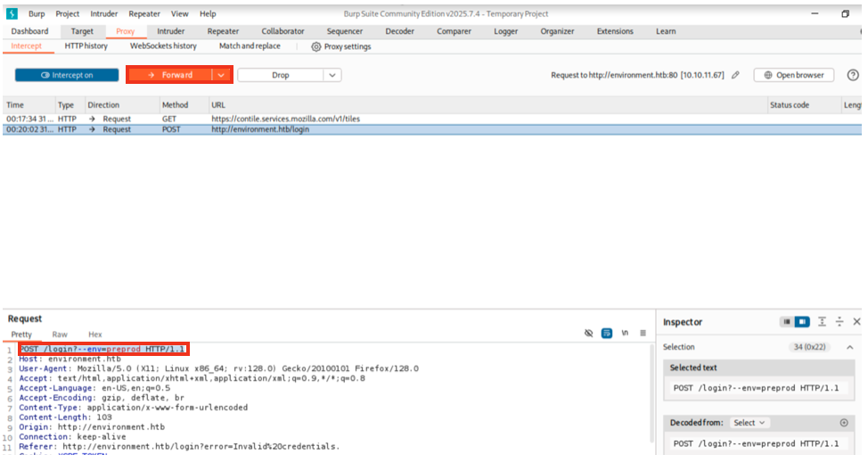
Task: Select the Pretty view tab in Request
Action: pyautogui.click(x=21, y=335)
